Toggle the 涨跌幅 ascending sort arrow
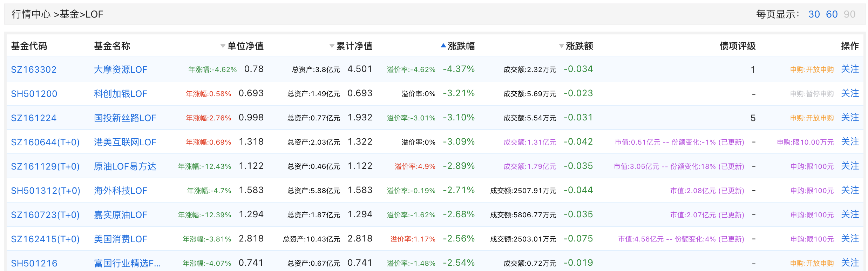Viewport: 868px width, 271px height. tap(443, 46)
